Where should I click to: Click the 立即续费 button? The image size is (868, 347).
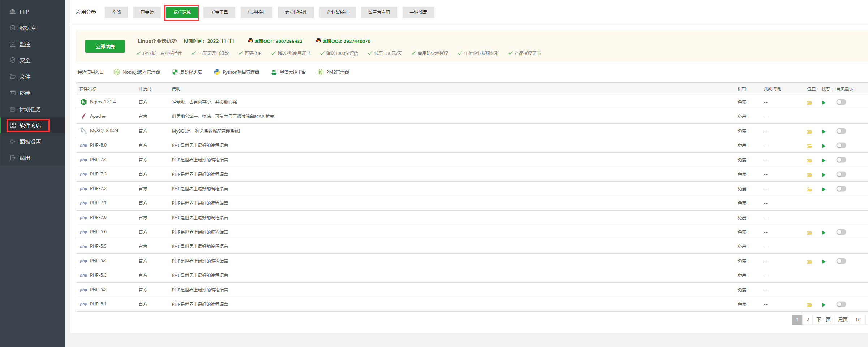pos(105,47)
